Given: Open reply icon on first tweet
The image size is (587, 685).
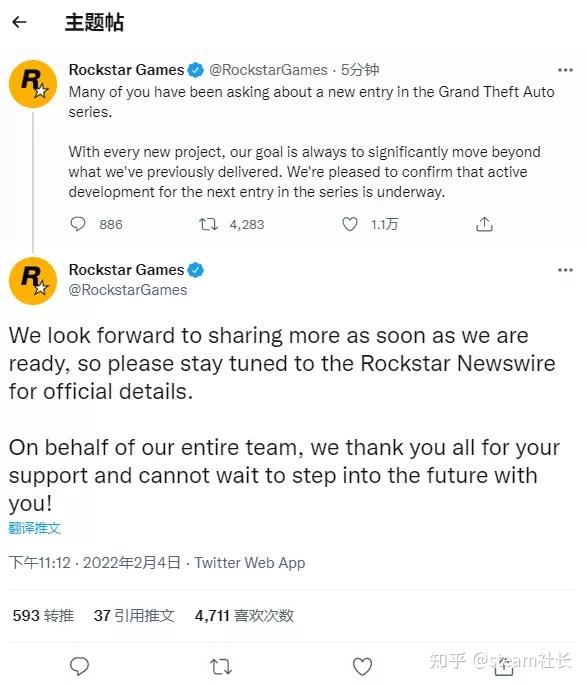Looking at the screenshot, I should coord(78,224).
